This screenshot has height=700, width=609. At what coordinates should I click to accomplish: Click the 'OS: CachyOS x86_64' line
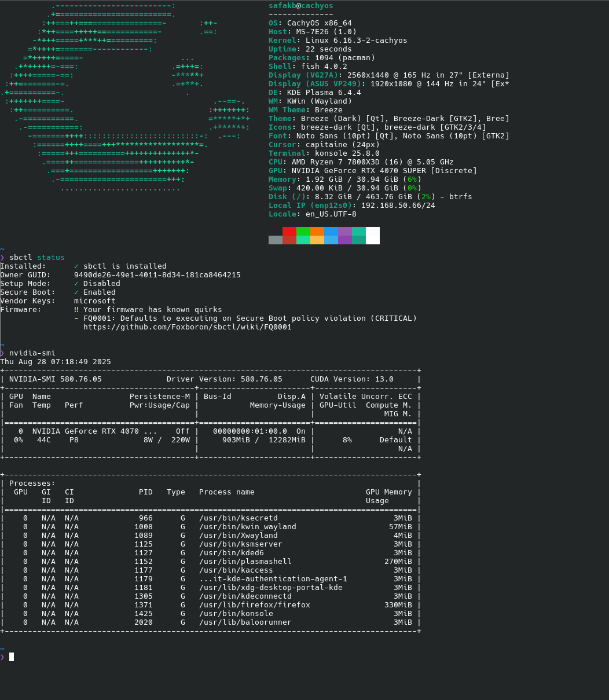(310, 23)
